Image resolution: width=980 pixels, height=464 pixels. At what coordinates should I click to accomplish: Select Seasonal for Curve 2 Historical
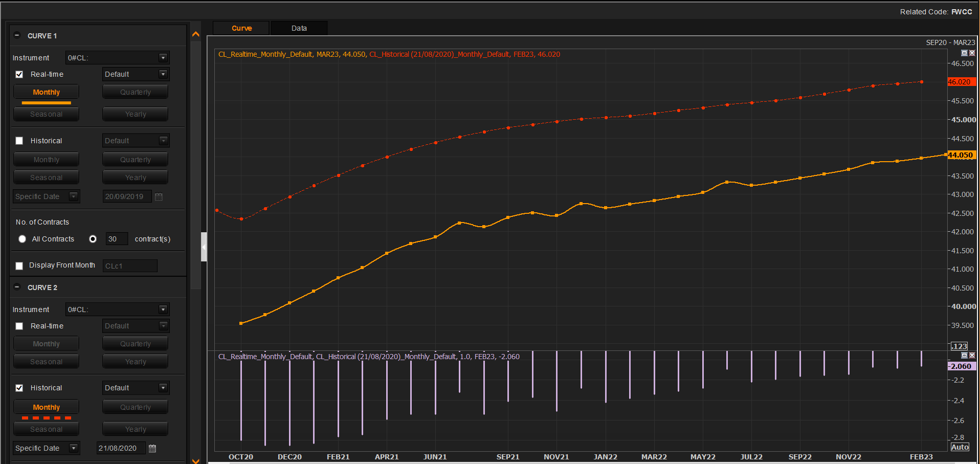(x=46, y=429)
